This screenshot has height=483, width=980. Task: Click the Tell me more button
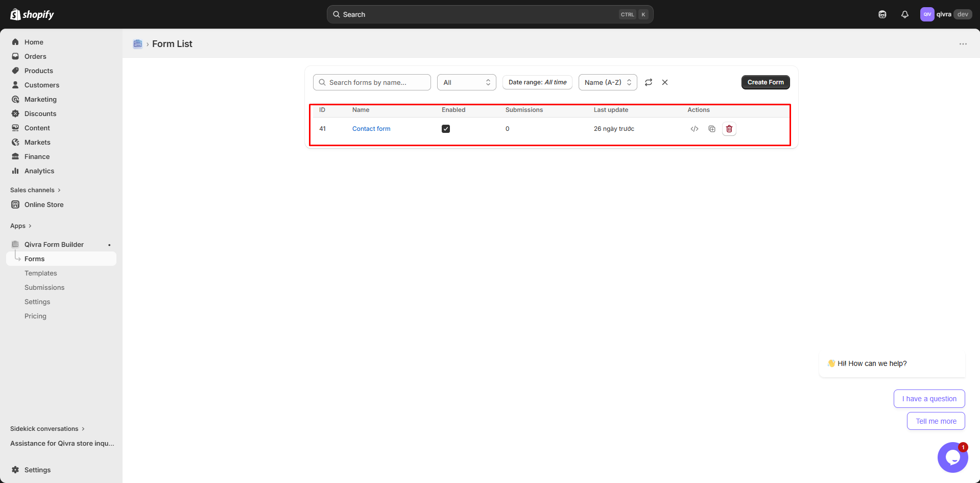[936, 421]
